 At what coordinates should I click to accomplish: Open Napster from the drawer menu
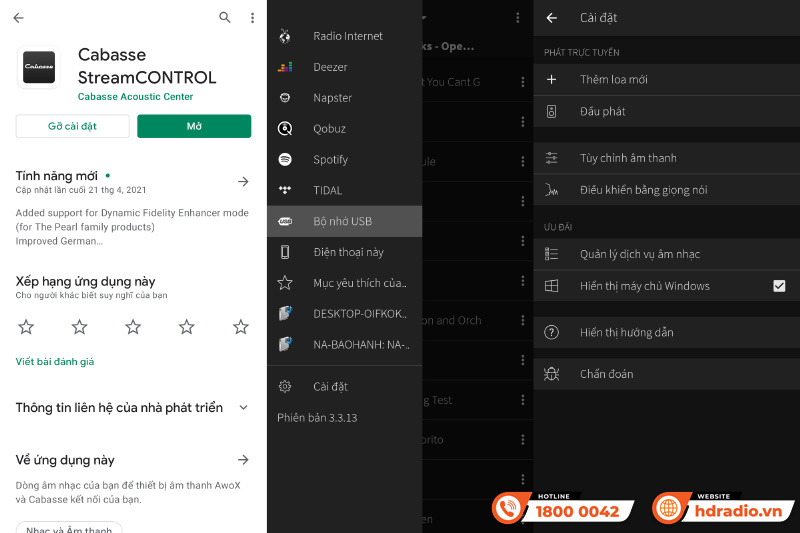click(332, 98)
